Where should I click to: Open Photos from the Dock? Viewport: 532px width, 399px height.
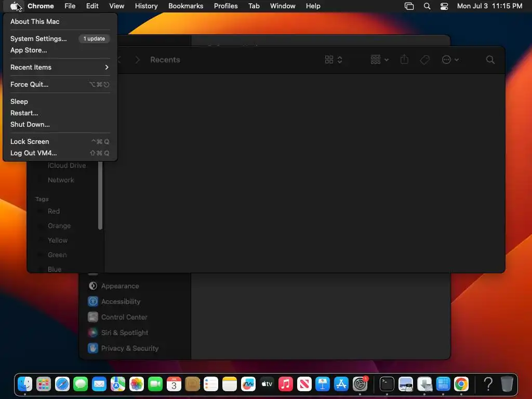pyautogui.click(x=137, y=384)
